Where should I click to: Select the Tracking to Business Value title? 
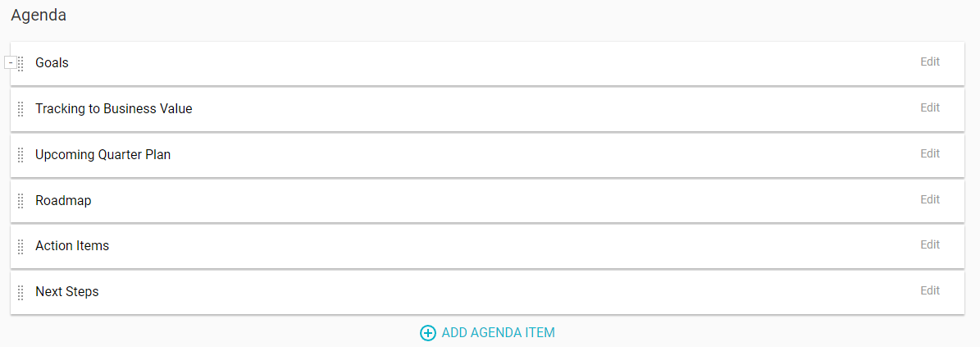point(113,108)
